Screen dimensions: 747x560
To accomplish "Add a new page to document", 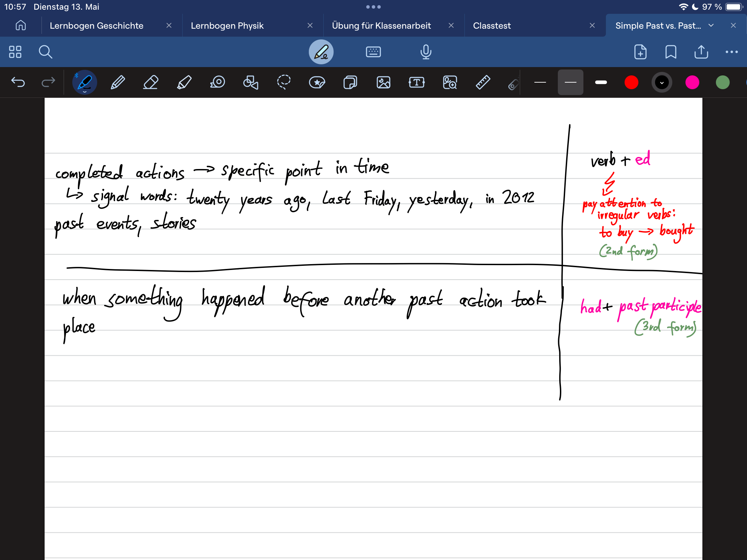I will pyautogui.click(x=640, y=52).
